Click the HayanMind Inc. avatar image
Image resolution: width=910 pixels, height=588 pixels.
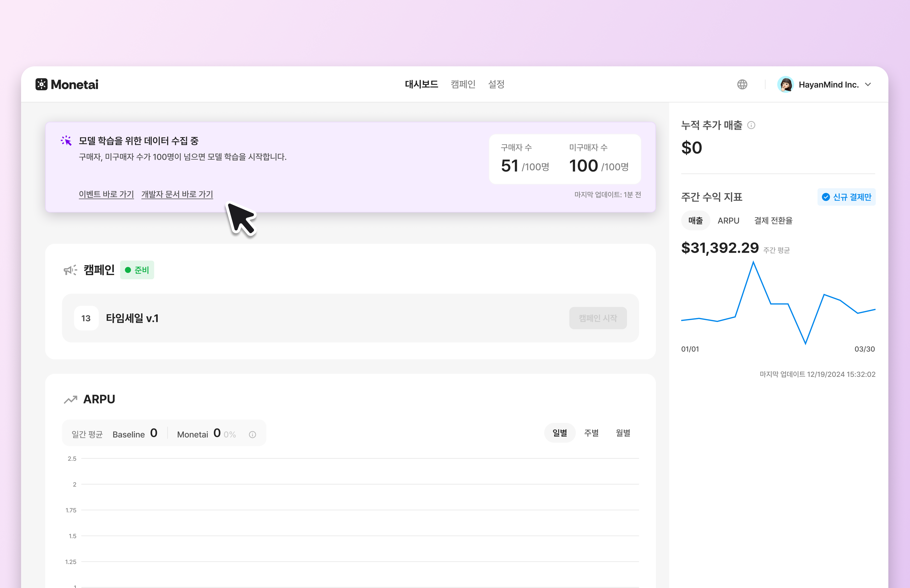click(785, 84)
